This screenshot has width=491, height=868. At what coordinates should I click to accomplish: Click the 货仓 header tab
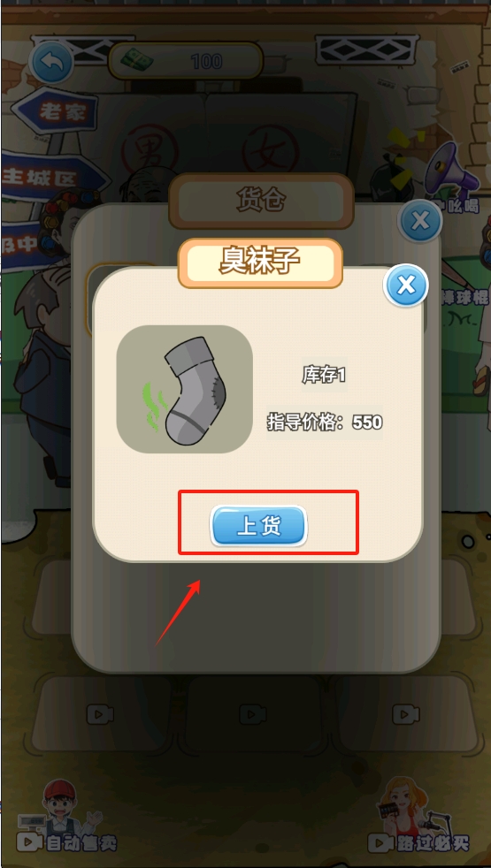click(261, 201)
